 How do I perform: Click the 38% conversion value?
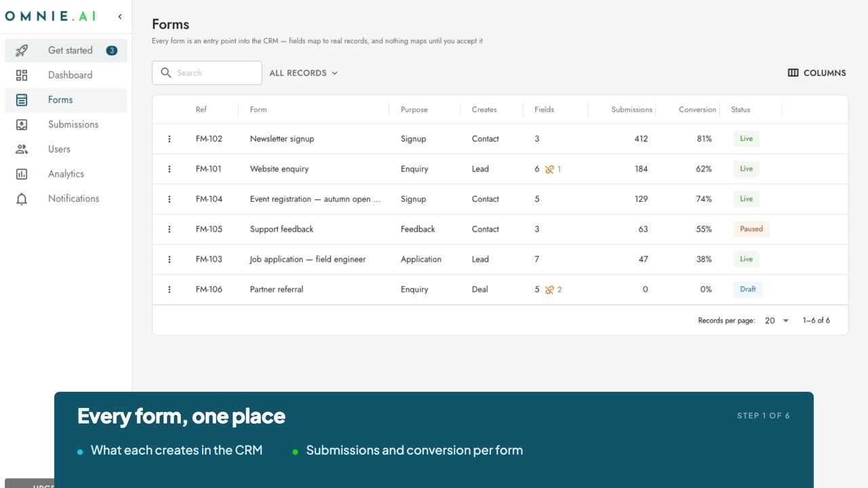coord(704,260)
